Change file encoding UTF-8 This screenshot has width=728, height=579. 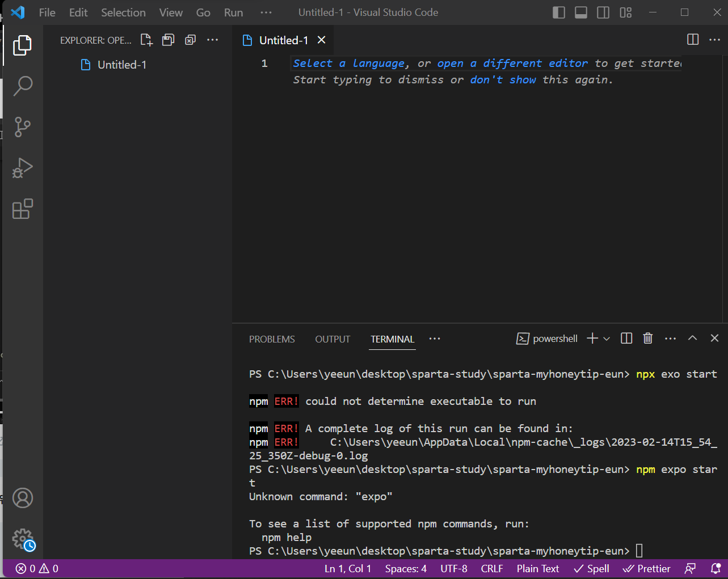[454, 569]
